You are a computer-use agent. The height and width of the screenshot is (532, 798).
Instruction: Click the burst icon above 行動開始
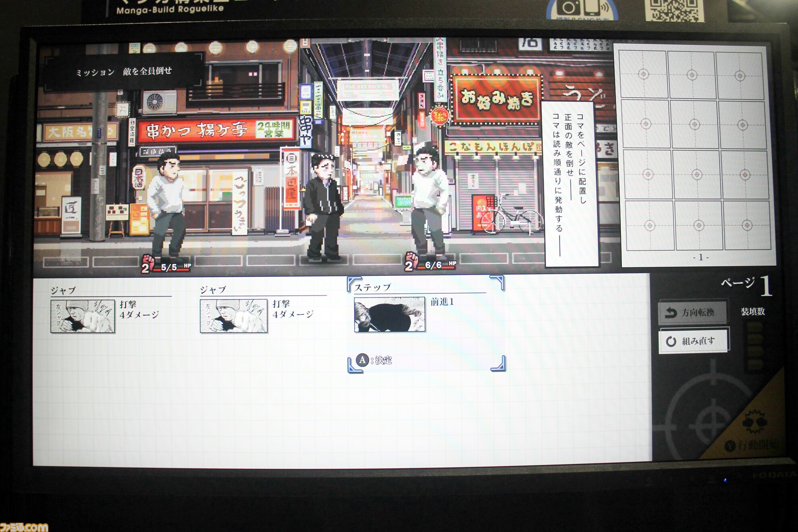point(755,421)
